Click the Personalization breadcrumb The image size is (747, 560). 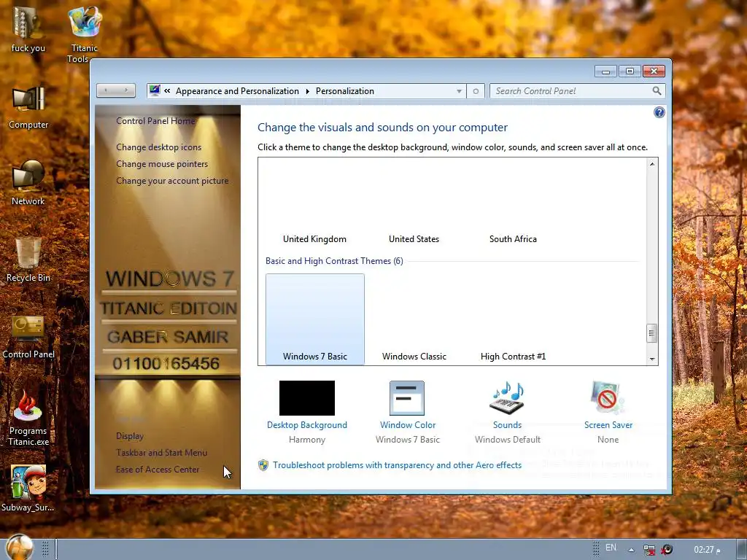pos(345,91)
